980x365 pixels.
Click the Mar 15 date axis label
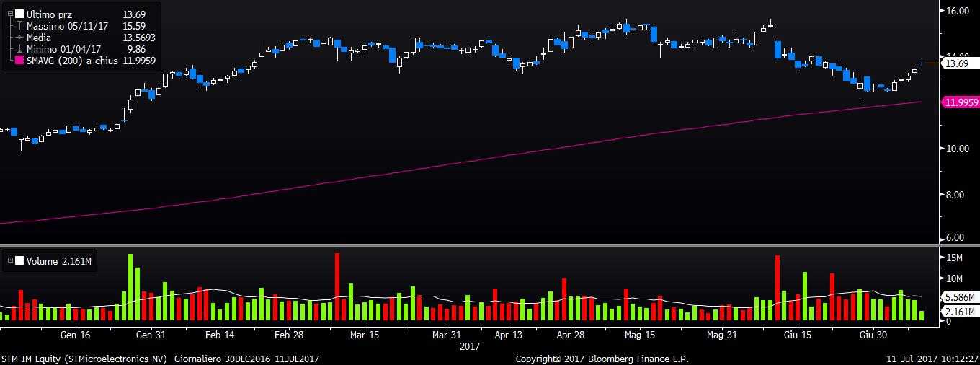click(365, 335)
